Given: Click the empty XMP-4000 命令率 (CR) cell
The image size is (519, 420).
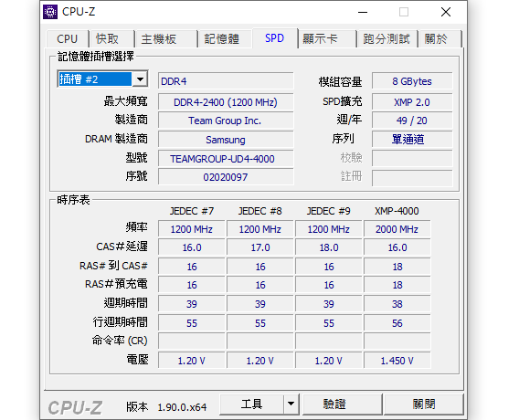Looking at the screenshot, I should pos(397,341).
